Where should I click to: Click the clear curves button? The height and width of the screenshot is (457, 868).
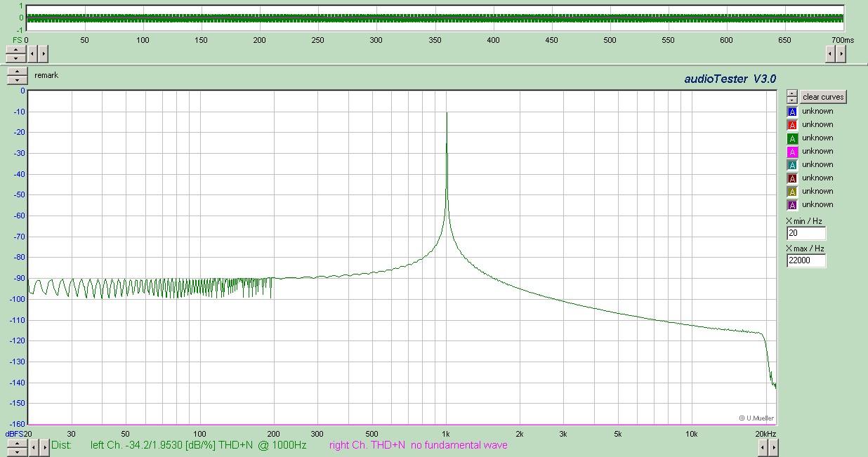point(823,97)
